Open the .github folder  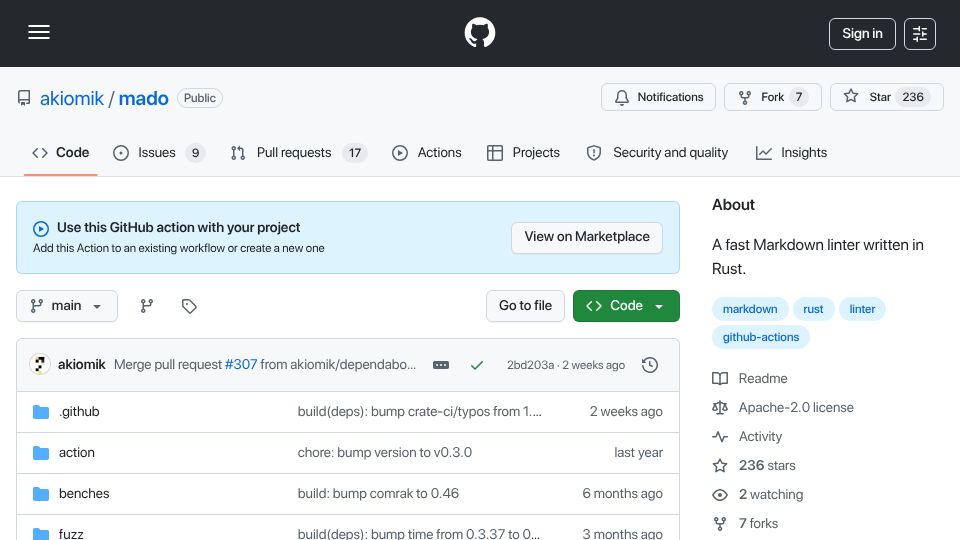point(79,411)
